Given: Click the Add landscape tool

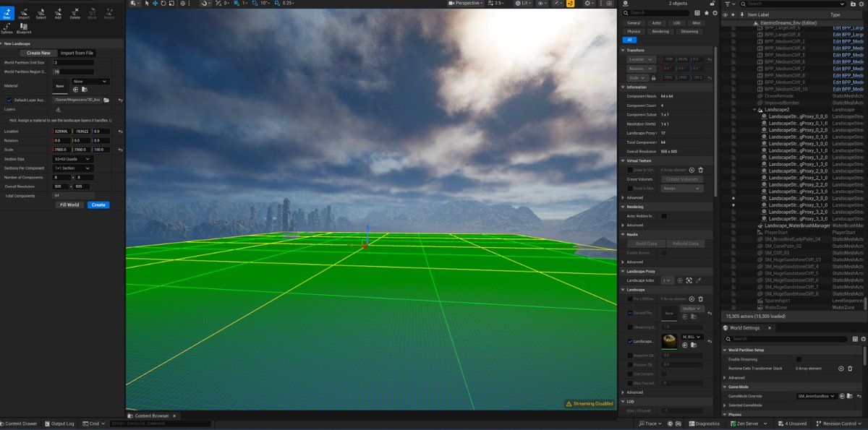Looking at the screenshot, I should (x=58, y=14).
